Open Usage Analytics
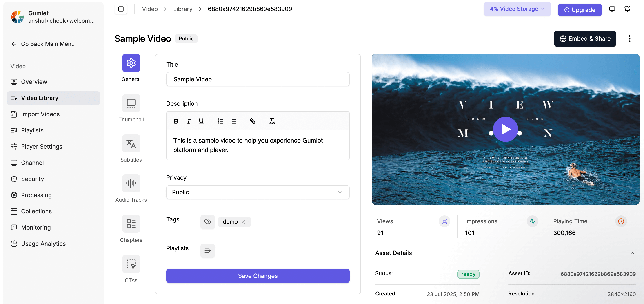Viewport: 644px width, 304px height. (53, 244)
